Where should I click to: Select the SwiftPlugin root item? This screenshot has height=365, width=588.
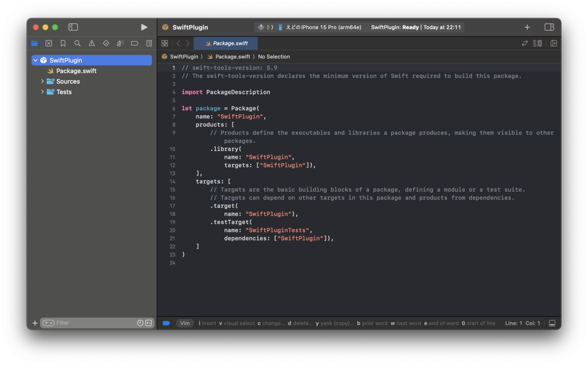click(92, 60)
